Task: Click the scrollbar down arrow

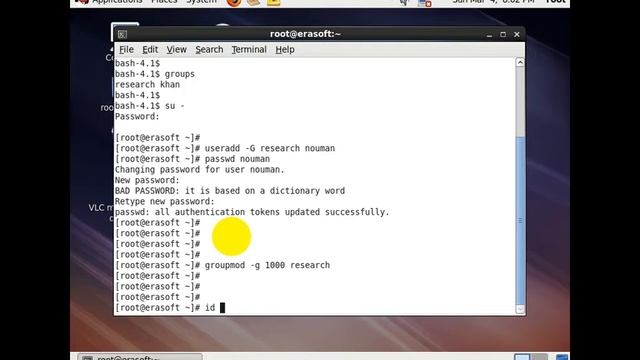Action: pos(520,309)
